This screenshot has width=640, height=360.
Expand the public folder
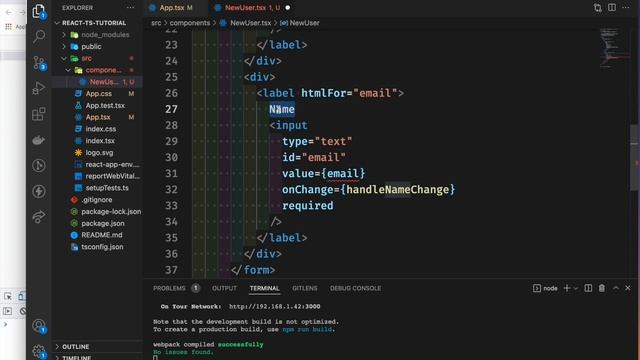coord(64,47)
